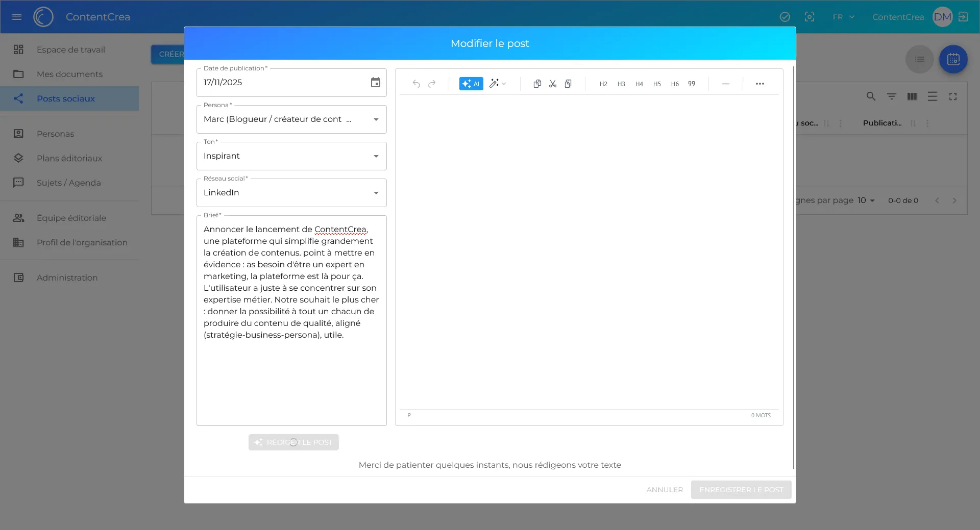This screenshot has height=530, width=980.
Task: Click the ANNULER button
Action: [x=664, y=490]
